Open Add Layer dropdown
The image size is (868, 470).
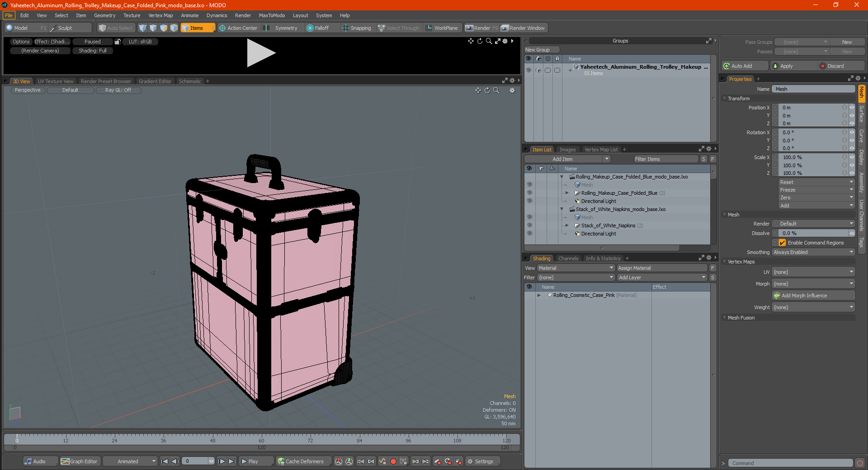[x=662, y=277]
